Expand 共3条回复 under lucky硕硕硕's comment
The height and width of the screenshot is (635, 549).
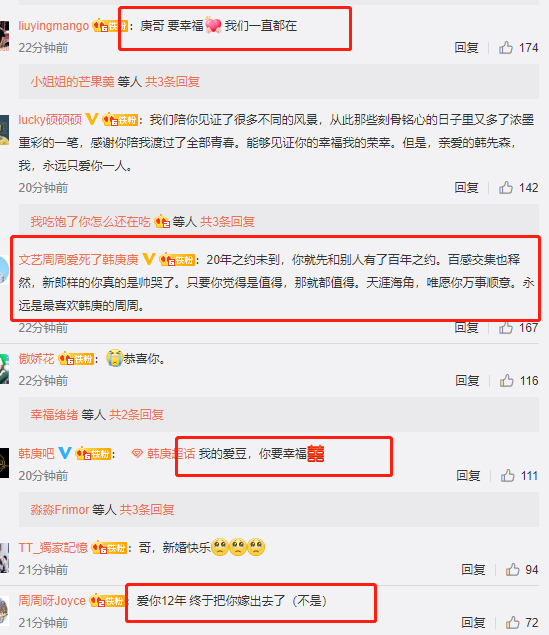(228, 222)
